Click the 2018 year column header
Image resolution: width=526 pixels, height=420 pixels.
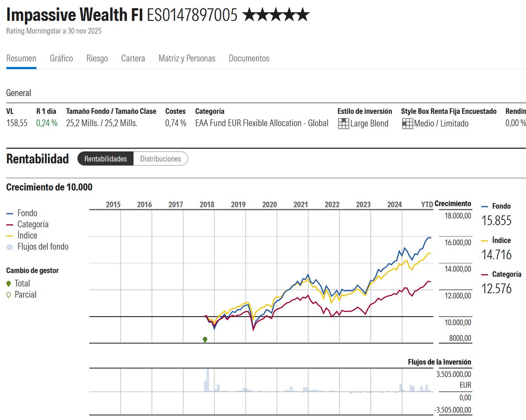point(207,205)
